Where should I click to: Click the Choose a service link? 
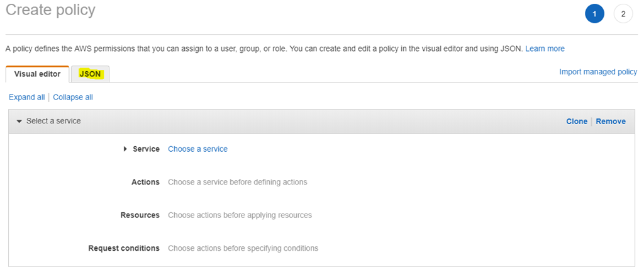click(x=197, y=149)
